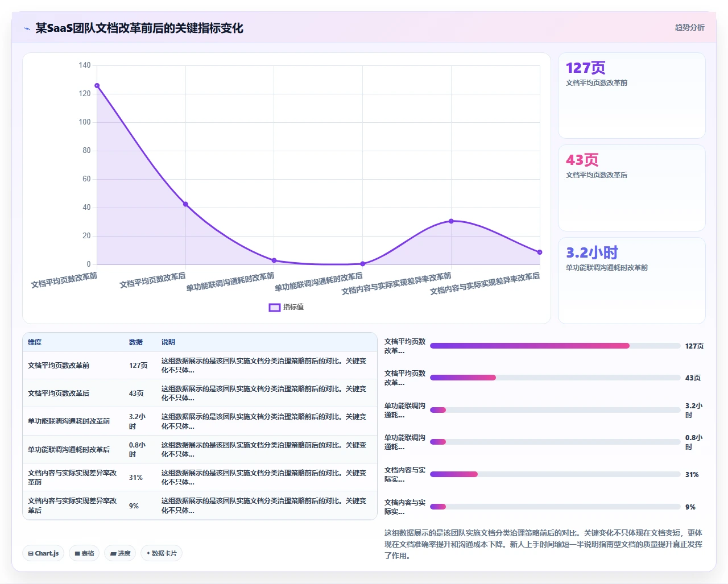The width and height of the screenshot is (728, 584).
Task: Click the 127页 stat card
Action: [632, 96]
